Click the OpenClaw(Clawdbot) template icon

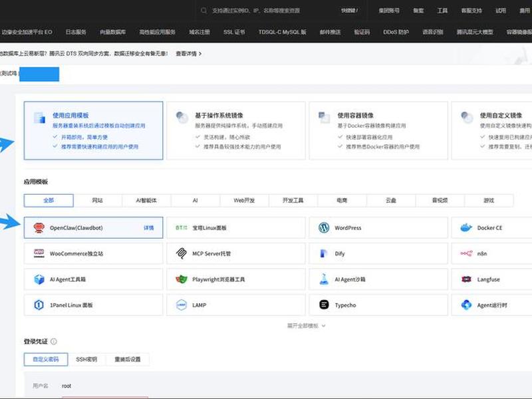(39, 227)
